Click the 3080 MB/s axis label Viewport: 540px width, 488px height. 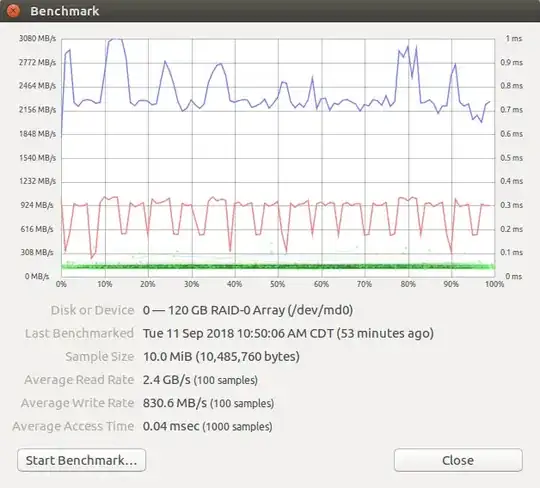click(x=37, y=38)
